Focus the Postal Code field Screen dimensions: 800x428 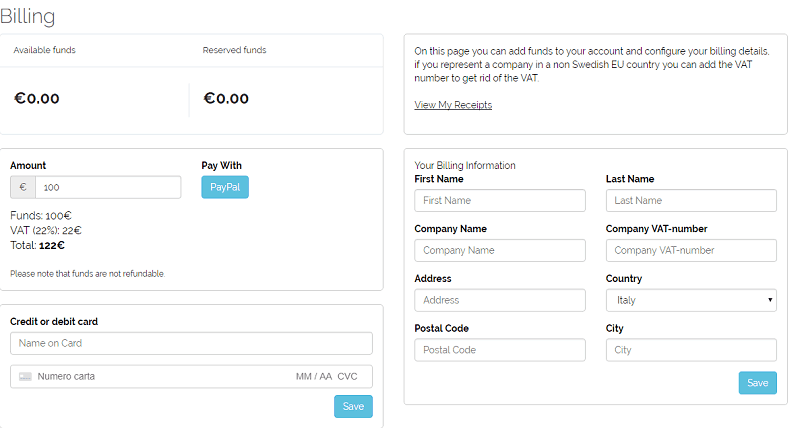pyautogui.click(x=500, y=350)
